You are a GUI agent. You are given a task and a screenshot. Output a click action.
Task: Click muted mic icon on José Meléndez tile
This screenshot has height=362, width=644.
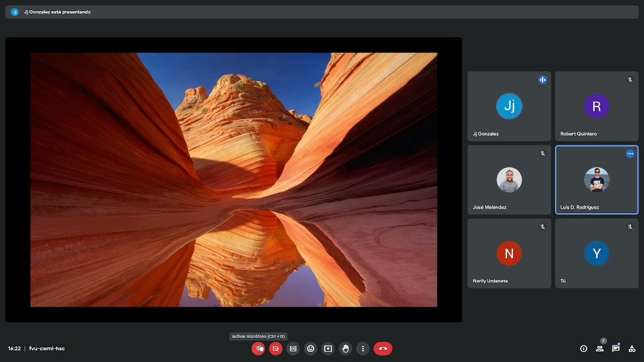click(542, 153)
